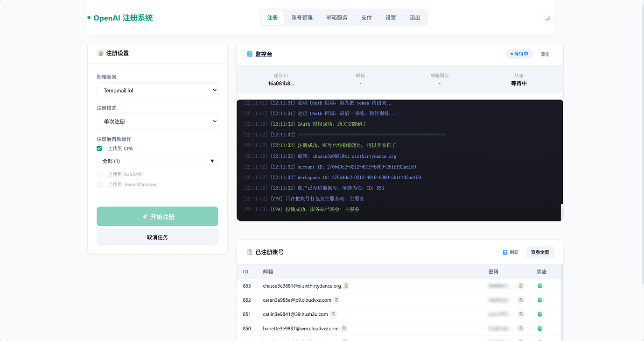Enable the 上传到 Sub2API option

(x=99, y=174)
